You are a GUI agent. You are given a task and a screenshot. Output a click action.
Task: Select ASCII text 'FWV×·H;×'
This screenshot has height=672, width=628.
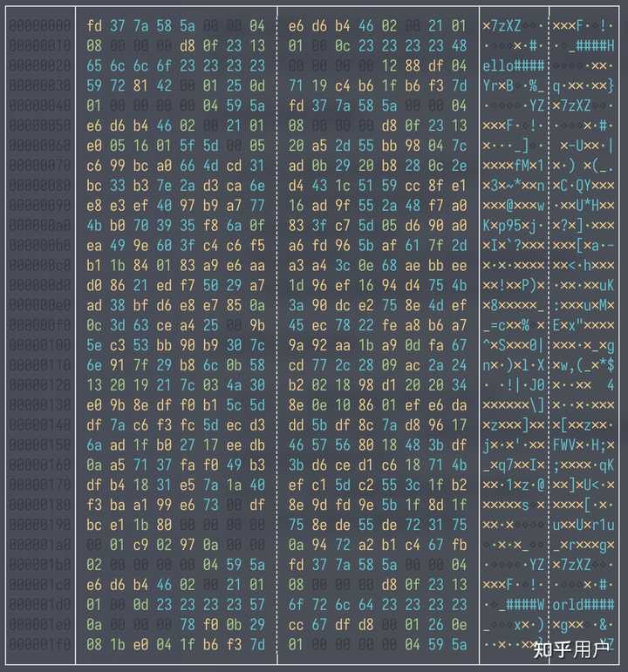pyautogui.click(x=584, y=445)
